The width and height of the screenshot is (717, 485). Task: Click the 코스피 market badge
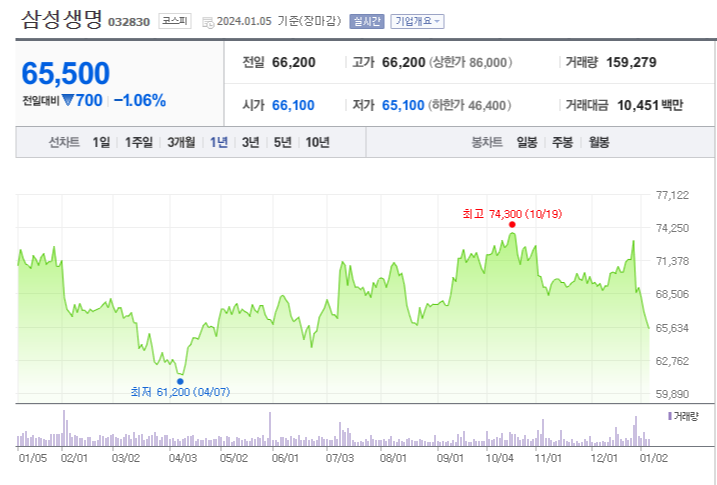tap(175, 21)
